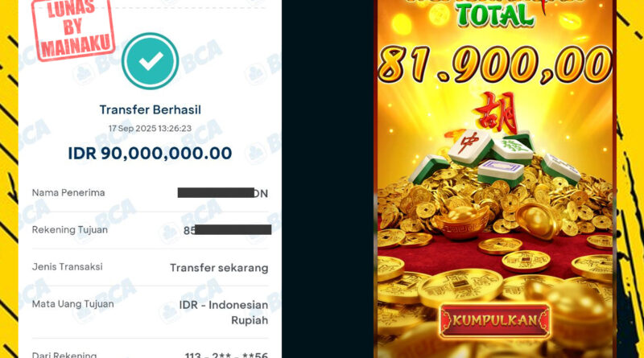Click the transfer date 17 Sep 2025
This screenshot has width=644, height=358.
[150, 129]
